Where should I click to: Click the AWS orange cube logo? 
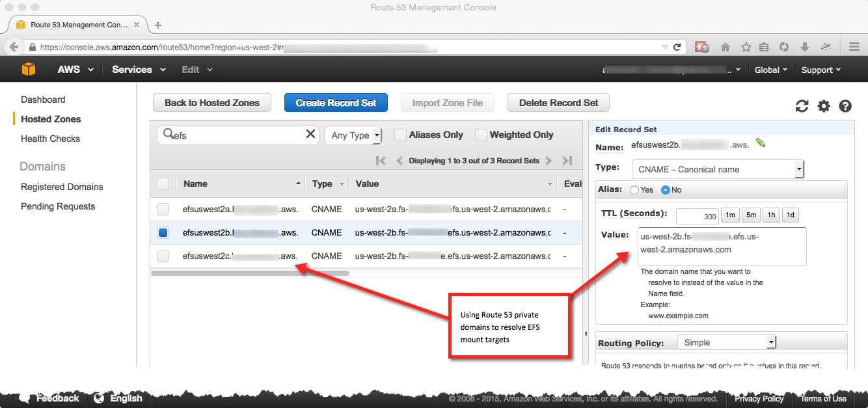coord(29,70)
